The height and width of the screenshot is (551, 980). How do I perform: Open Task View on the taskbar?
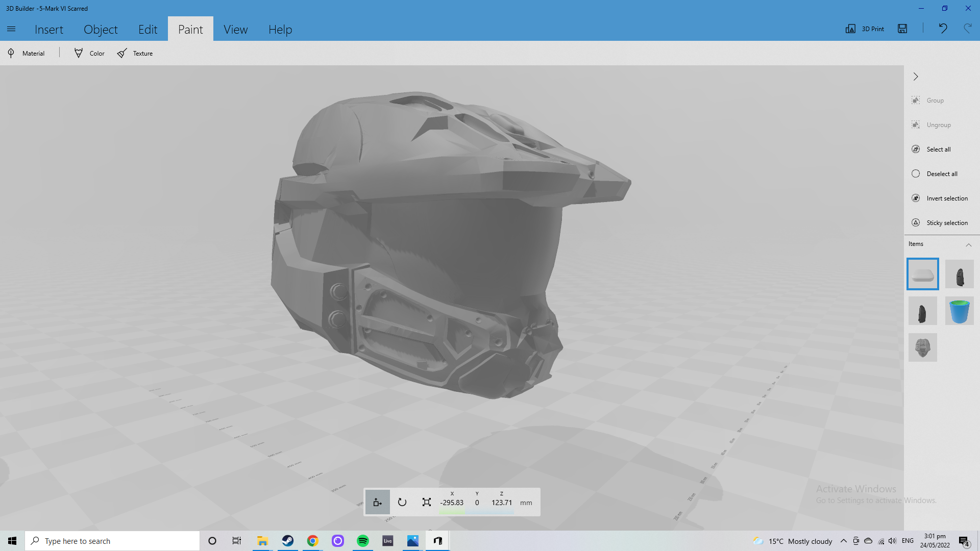coord(237,541)
